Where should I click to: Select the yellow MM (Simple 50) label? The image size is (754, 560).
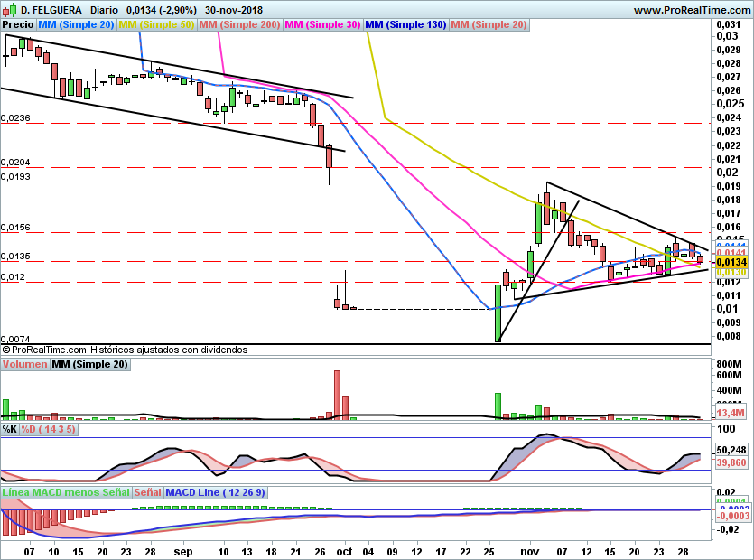pyautogui.click(x=156, y=24)
